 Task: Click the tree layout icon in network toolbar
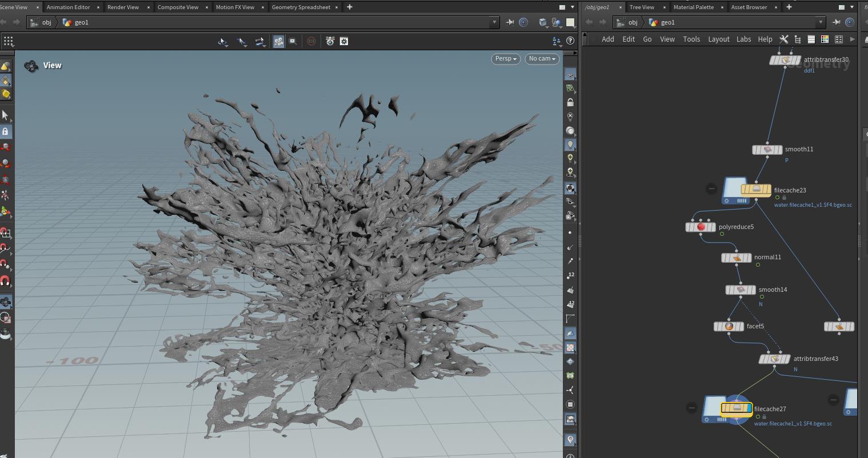pos(797,39)
